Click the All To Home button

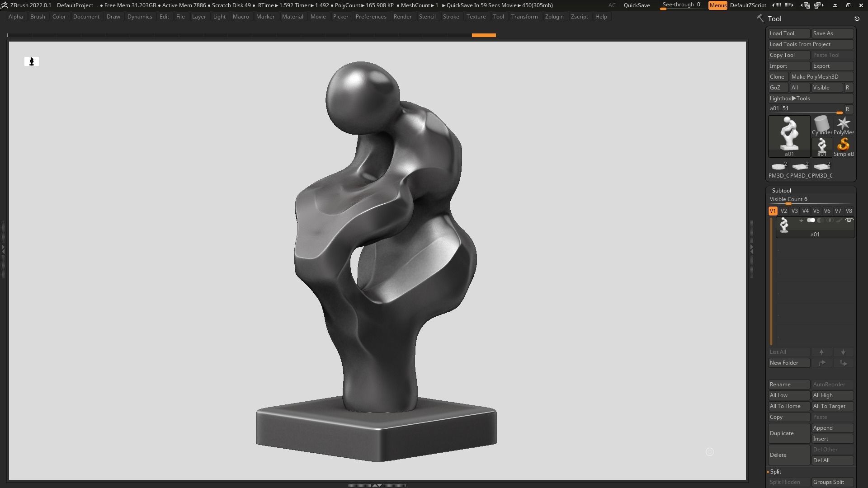[x=789, y=406]
